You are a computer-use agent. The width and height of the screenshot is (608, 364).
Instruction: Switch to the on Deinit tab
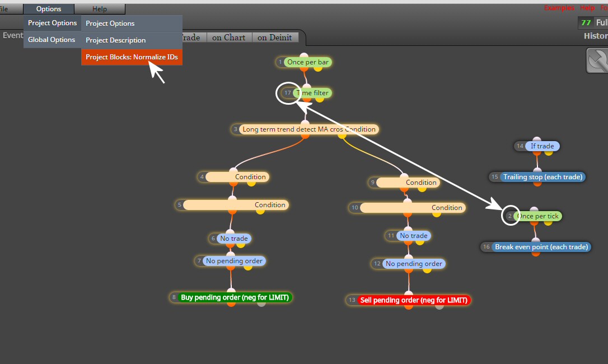(x=274, y=38)
